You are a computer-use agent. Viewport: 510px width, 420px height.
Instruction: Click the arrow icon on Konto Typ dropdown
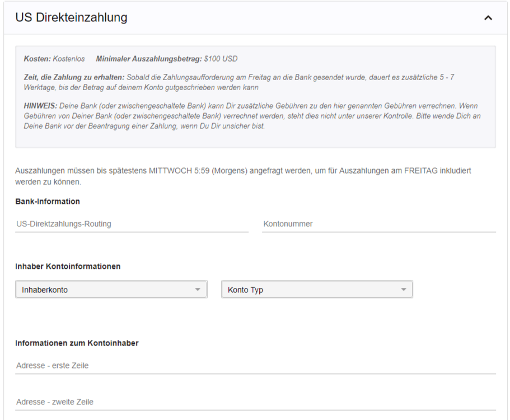tap(403, 290)
